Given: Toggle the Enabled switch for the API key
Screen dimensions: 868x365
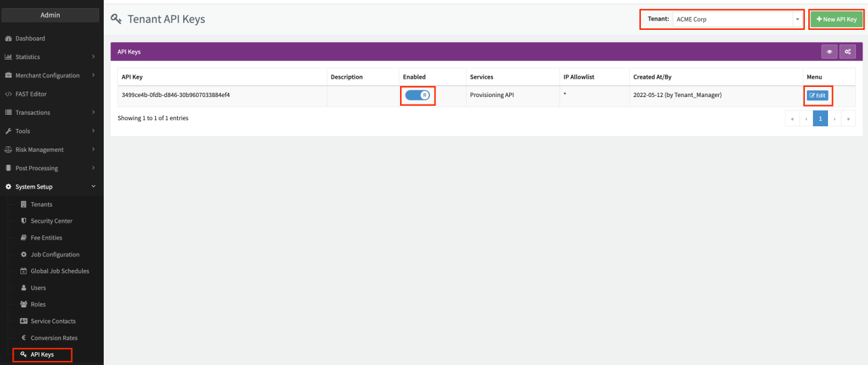Looking at the screenshot, I should [417, 96].
